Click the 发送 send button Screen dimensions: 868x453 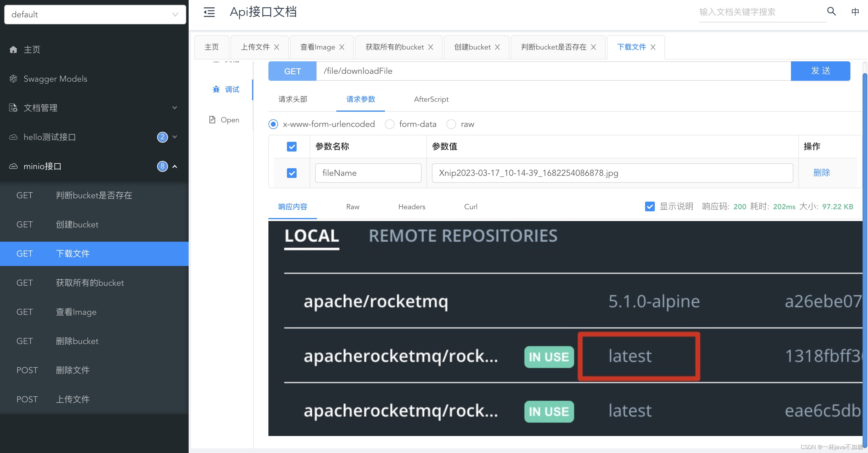pyautogui.click(x=820, y=71)
